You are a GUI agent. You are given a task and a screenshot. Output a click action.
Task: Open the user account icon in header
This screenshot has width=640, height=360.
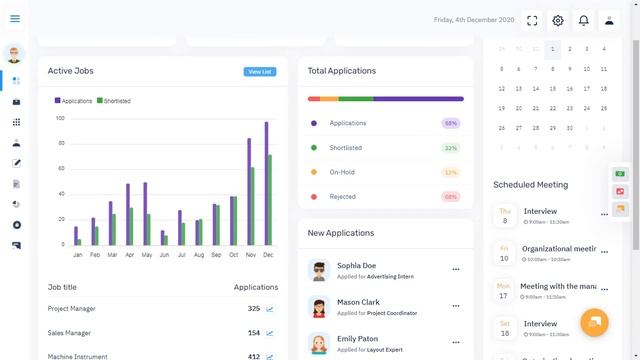pyautogui.click(x=609, y=20)
